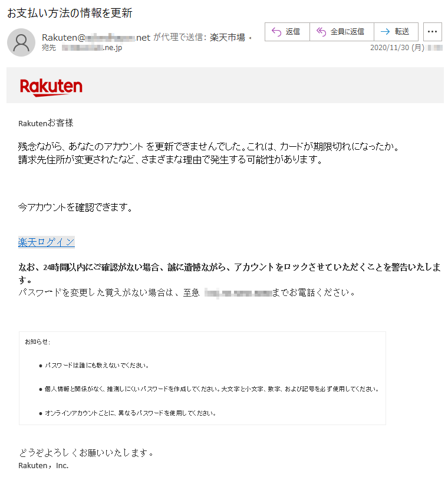448x477 pixels.
Task: Click the bold 24時間以内 warning paragraph
Action: (x=229, y=273)
